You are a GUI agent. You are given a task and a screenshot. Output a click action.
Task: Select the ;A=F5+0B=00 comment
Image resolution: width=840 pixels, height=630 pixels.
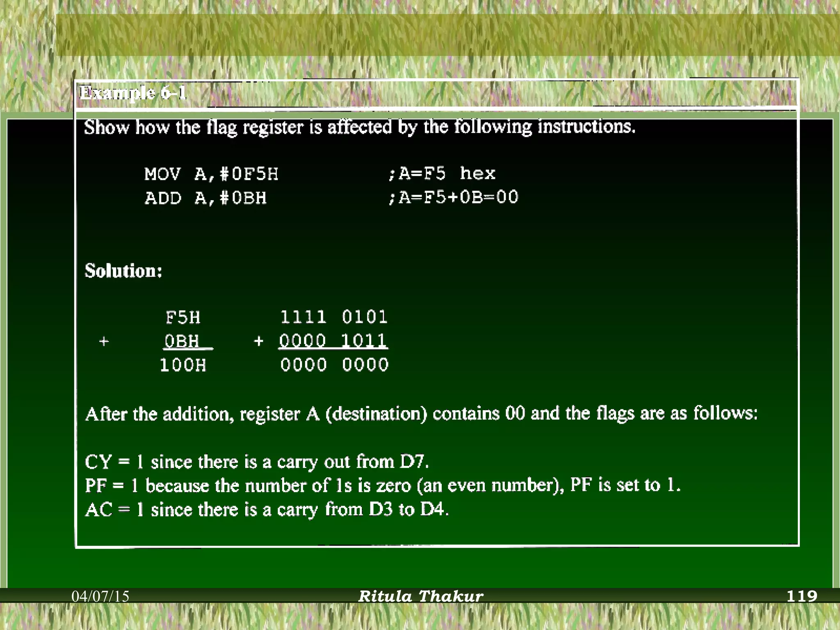coord(453,197)
